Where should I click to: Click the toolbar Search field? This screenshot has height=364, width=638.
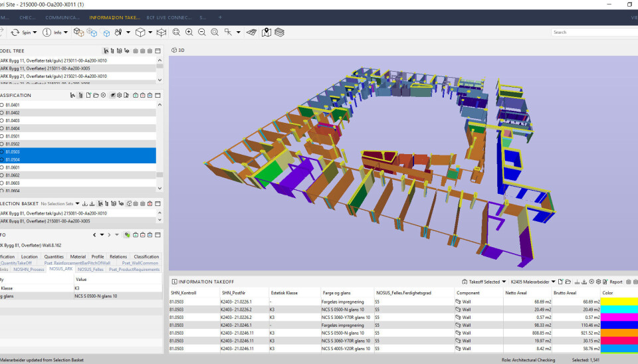[x=594, y=32]
